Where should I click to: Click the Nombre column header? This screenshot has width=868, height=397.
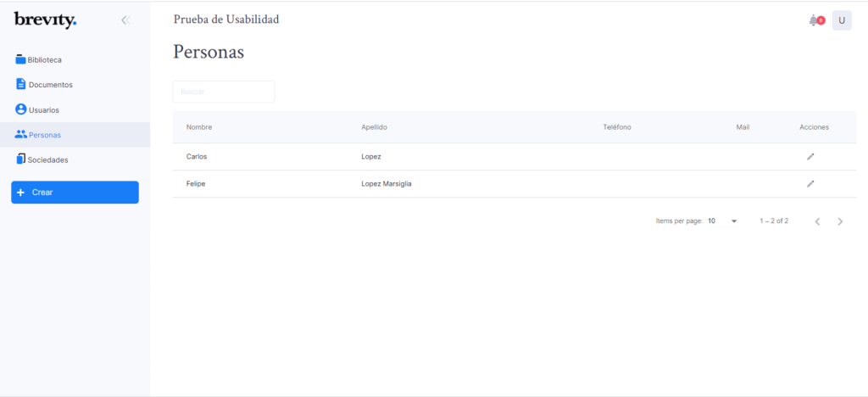point(199,127)
